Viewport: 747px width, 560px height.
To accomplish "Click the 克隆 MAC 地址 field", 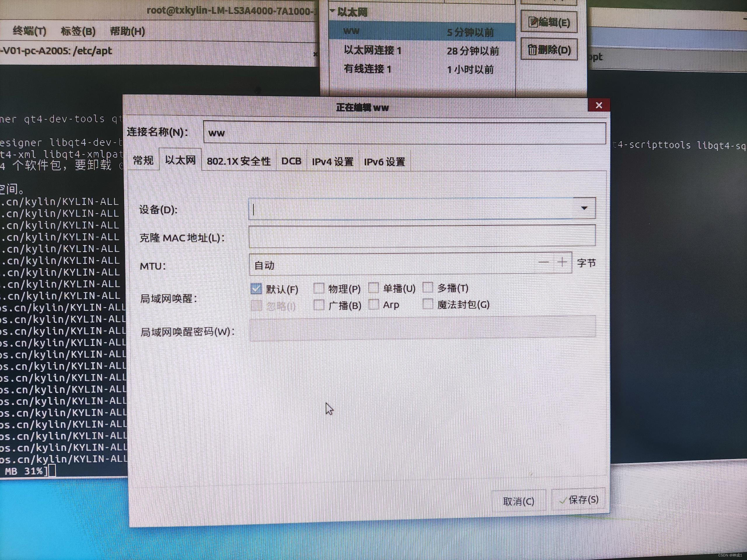I will pyautogui.click(x=422, y=236).
